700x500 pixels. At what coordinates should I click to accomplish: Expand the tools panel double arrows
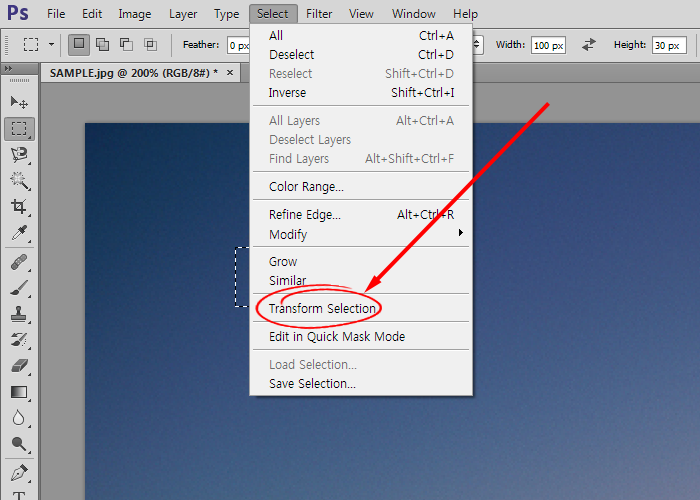click(x=8, y=68)
